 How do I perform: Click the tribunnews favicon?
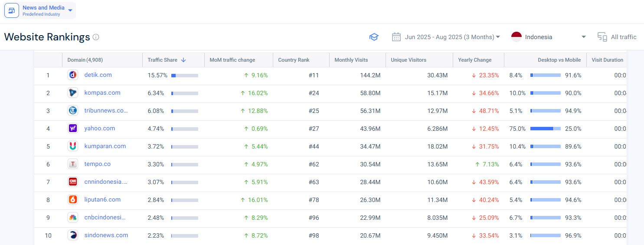click(x=73, y=111)
